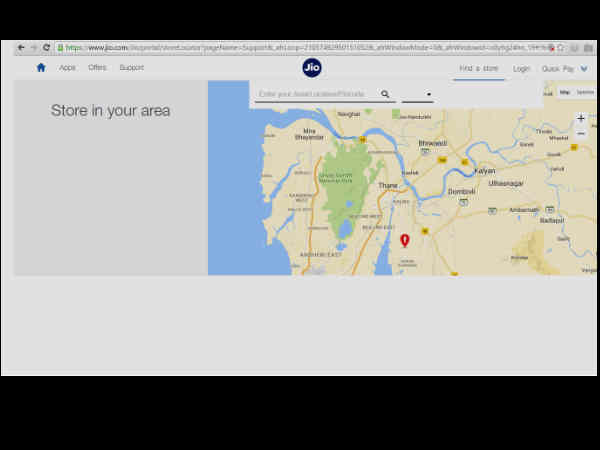The image size is (600, 450).
Task: Click the Jio logo in header
Action: [312, 68]
